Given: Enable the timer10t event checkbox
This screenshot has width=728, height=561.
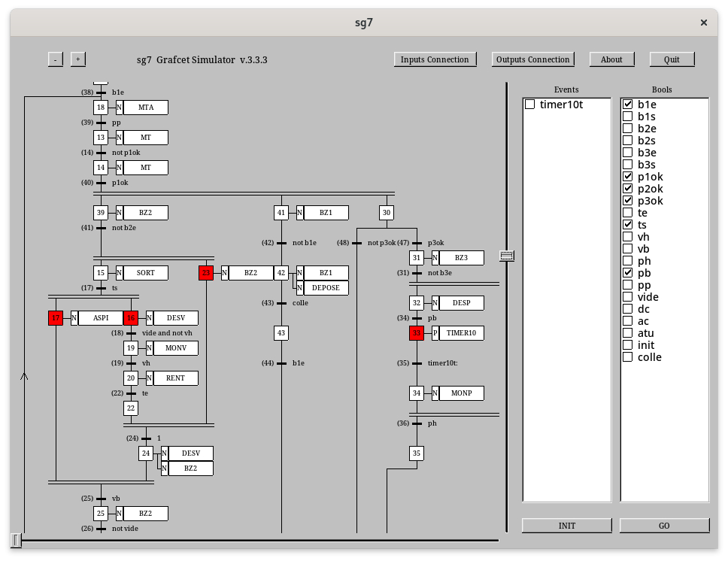Looking at the screenshot, I should [x=530, y=105].
